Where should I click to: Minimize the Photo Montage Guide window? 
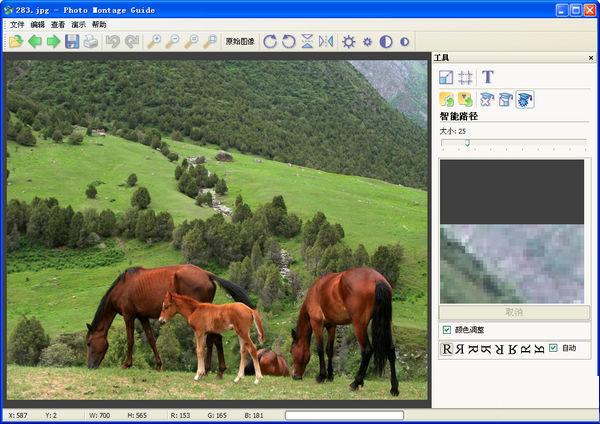click(562, 10)
